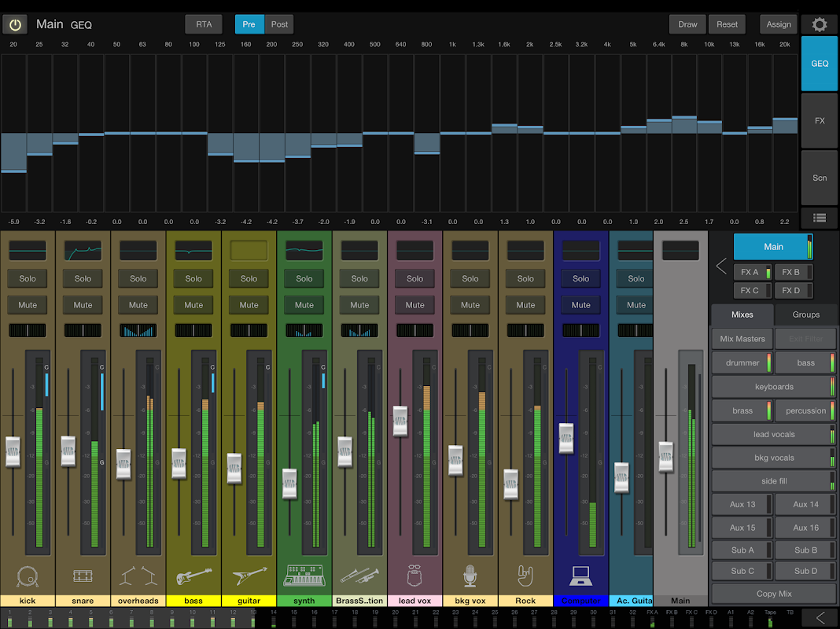Click the bass guitar channel icon
This screenshot has height=629, width=840.
coord(193,576)
